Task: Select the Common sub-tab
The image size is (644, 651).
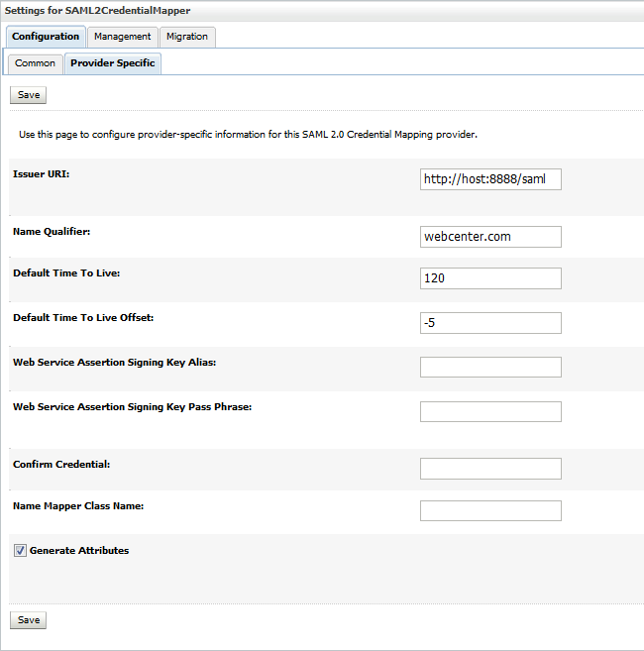Action: click(36, 63)
